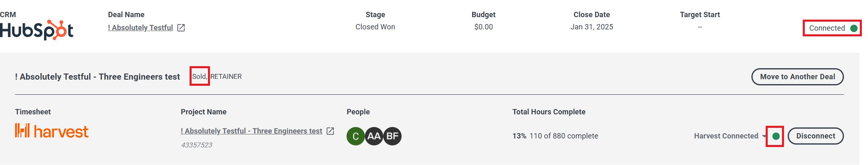Open the Three Engineers test project link
The height and width of the screenshot is (165, 868).
tap(252, 131)
